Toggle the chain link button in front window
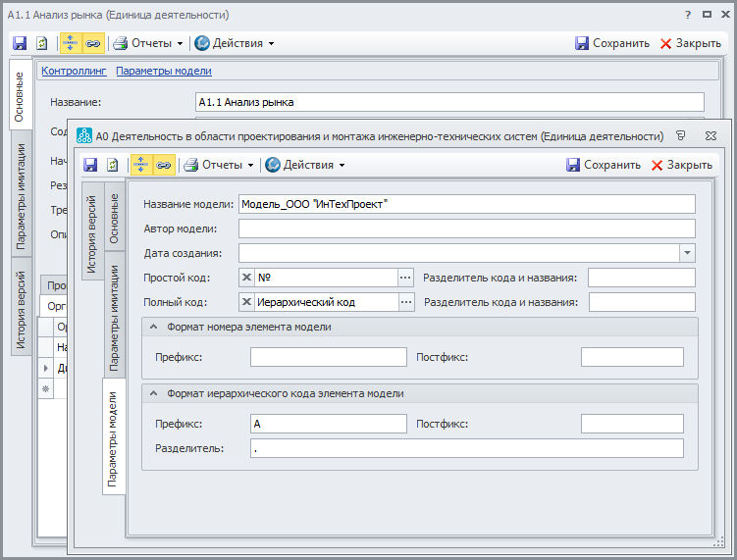737x560 pixels. click(164, 165)
